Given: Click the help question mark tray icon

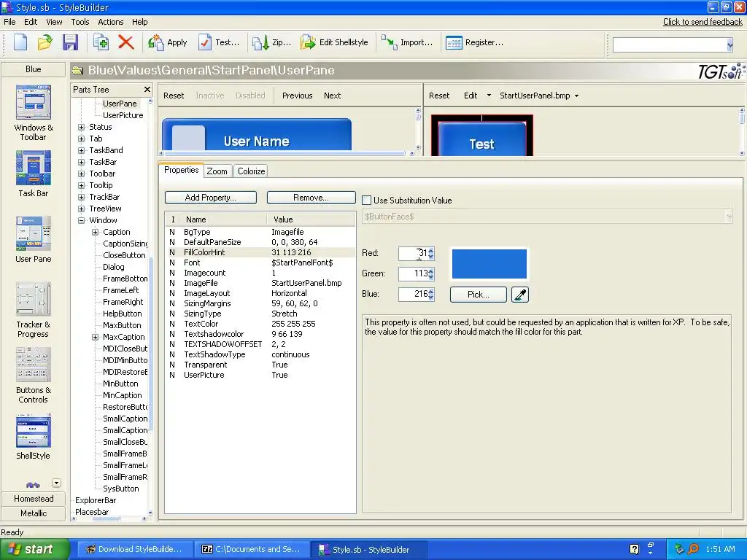Looking at the screenshot, I should [634, 549].
